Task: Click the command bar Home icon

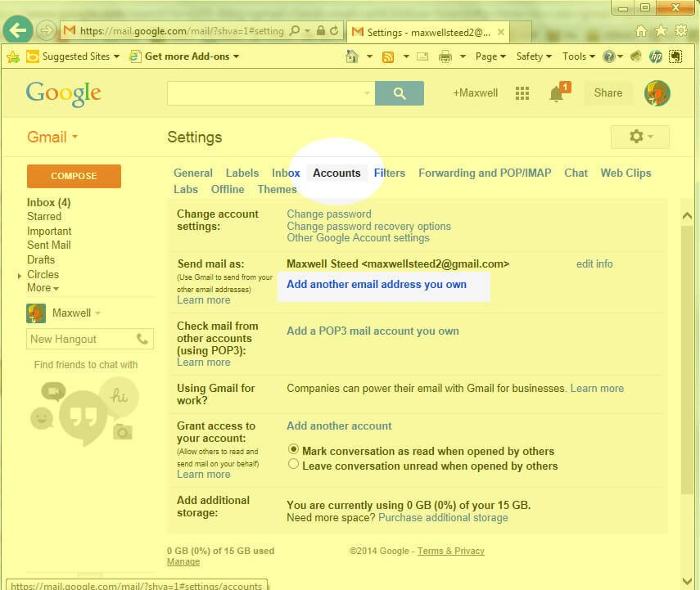Action: 352,56
